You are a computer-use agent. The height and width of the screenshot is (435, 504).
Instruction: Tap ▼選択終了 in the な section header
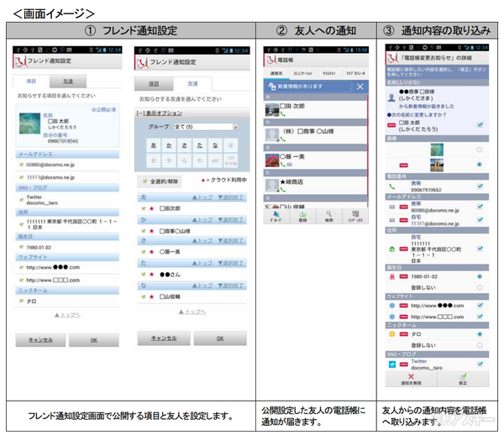click(x=230, y=286)
